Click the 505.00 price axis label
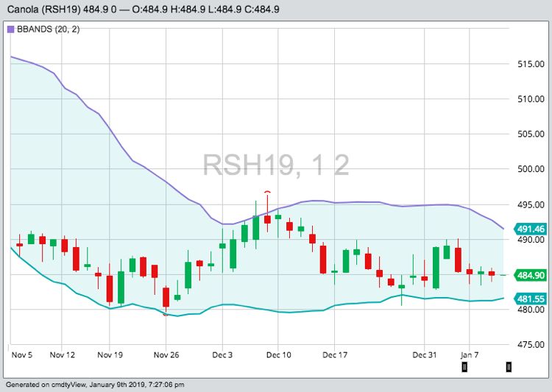 click(531, 134)
